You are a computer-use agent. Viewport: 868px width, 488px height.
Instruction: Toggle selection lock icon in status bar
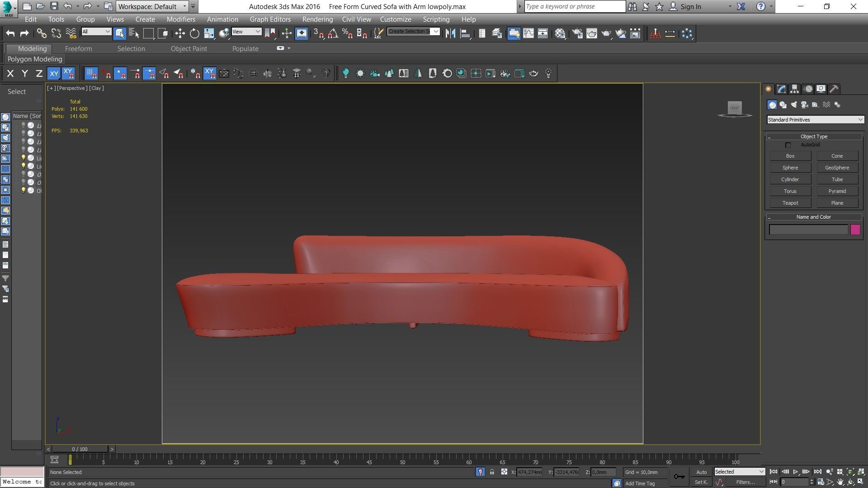point(492,472)
